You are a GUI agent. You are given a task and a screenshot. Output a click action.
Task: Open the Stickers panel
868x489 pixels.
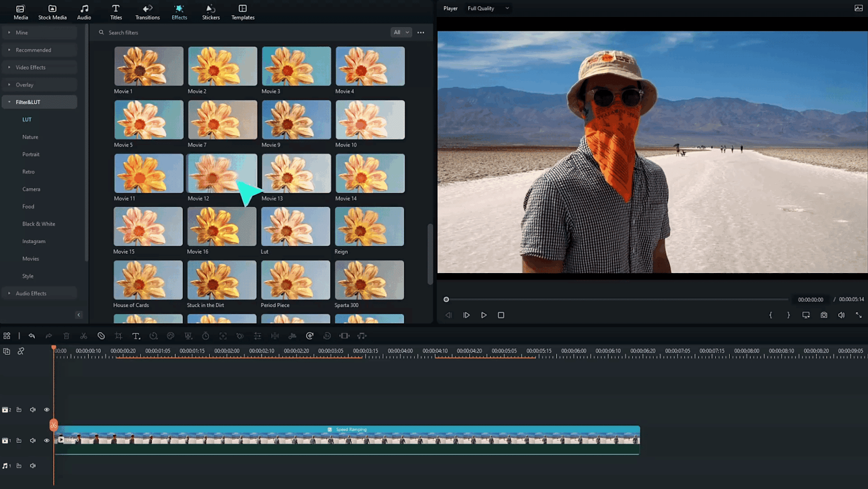[210, 11]
